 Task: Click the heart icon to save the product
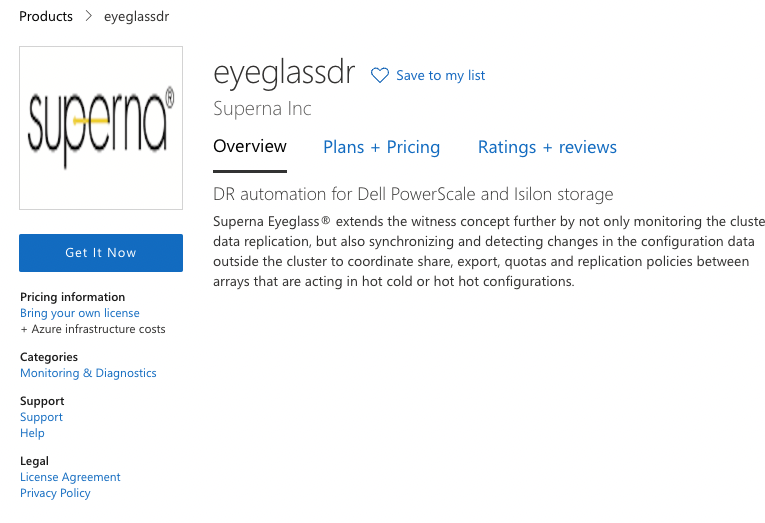coord(380,75)
